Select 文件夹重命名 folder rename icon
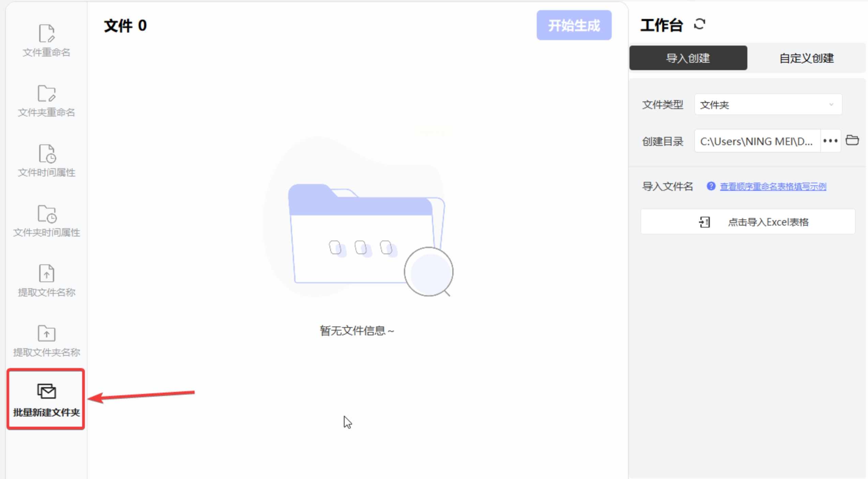 click(x=46, y=94)
